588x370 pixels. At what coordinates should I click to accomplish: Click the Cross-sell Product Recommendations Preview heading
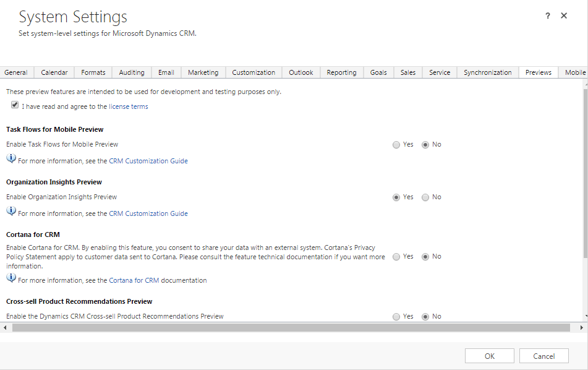click(79, 301)
